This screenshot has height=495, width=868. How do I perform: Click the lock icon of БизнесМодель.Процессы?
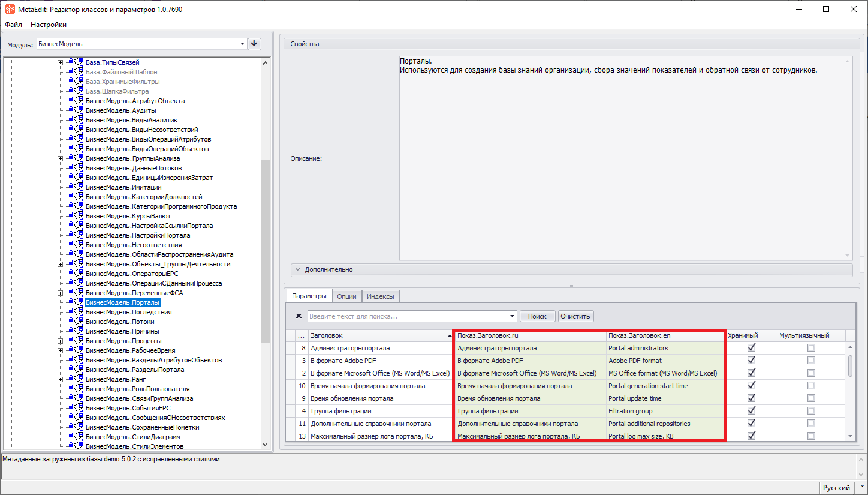click(x=71, y=341)
